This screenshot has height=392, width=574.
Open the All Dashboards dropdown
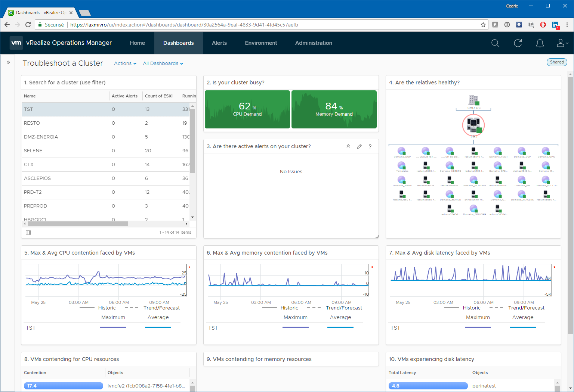point(163,63)
